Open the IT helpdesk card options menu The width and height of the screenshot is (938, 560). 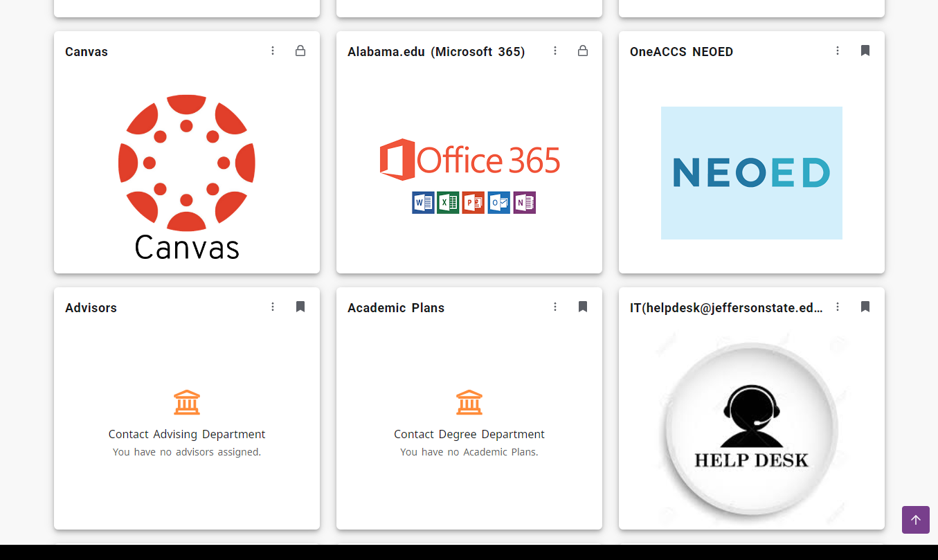838,307
